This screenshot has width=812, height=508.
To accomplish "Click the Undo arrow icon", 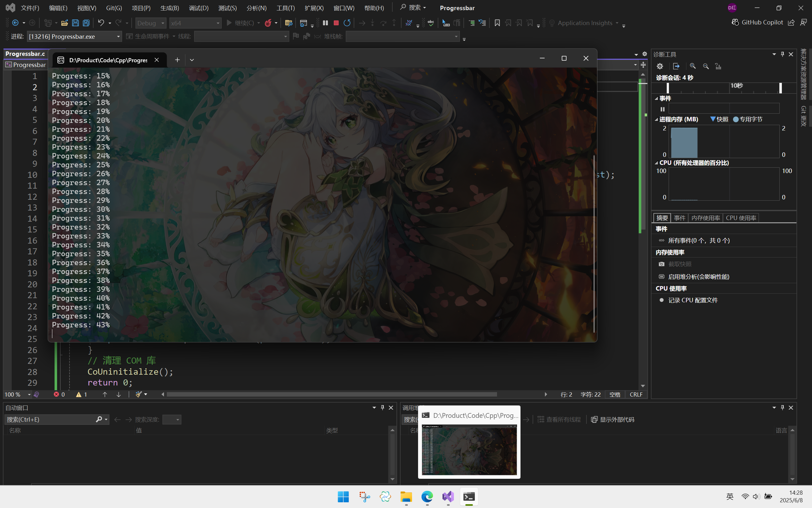I will (x=101, y=23).
